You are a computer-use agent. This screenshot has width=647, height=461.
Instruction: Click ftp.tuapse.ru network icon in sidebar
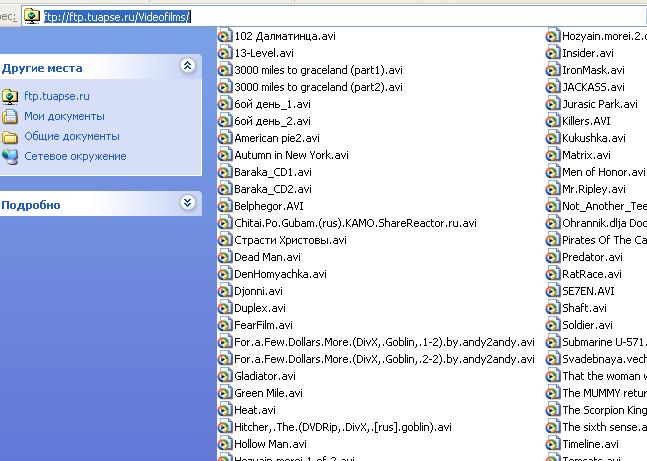click(x=10, y=97)
